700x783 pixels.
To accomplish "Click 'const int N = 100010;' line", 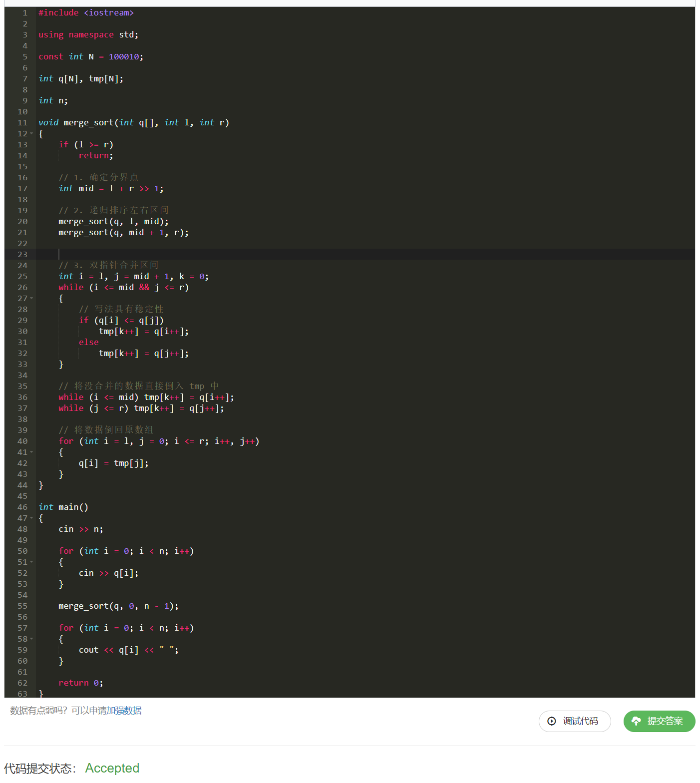I will pos(91,56).
